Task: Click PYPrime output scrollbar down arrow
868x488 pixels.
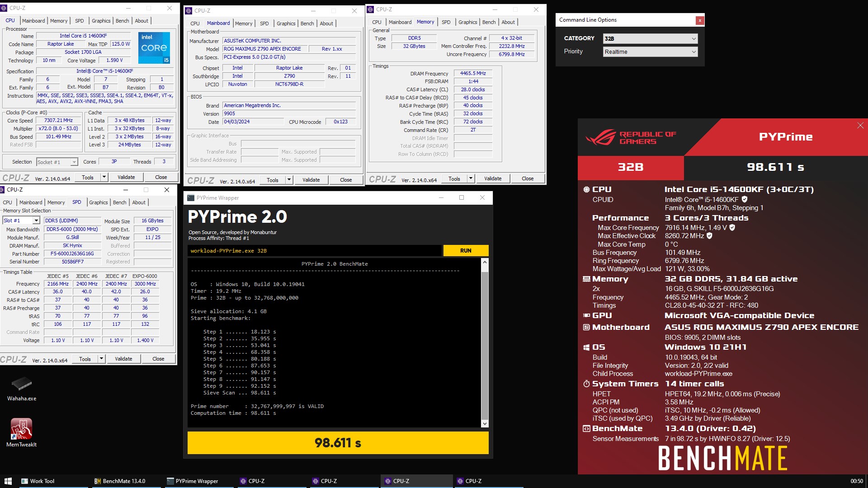Action: [x=485, y=423]
